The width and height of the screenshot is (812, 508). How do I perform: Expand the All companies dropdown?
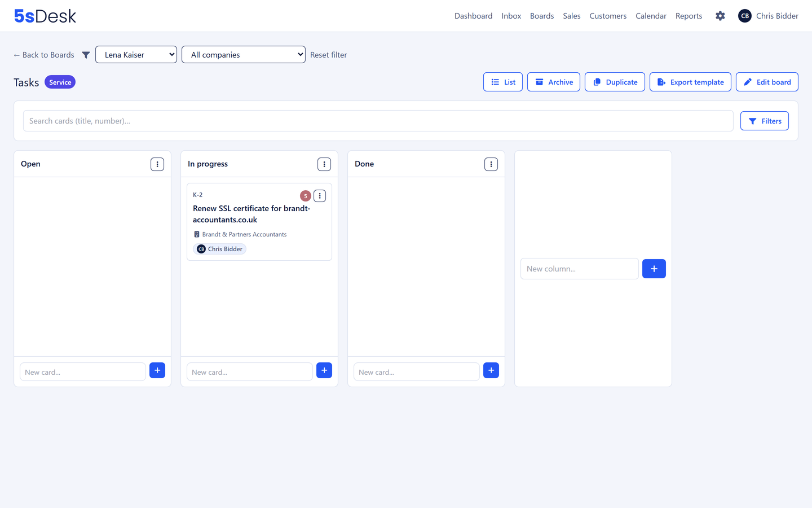point(244,55)
